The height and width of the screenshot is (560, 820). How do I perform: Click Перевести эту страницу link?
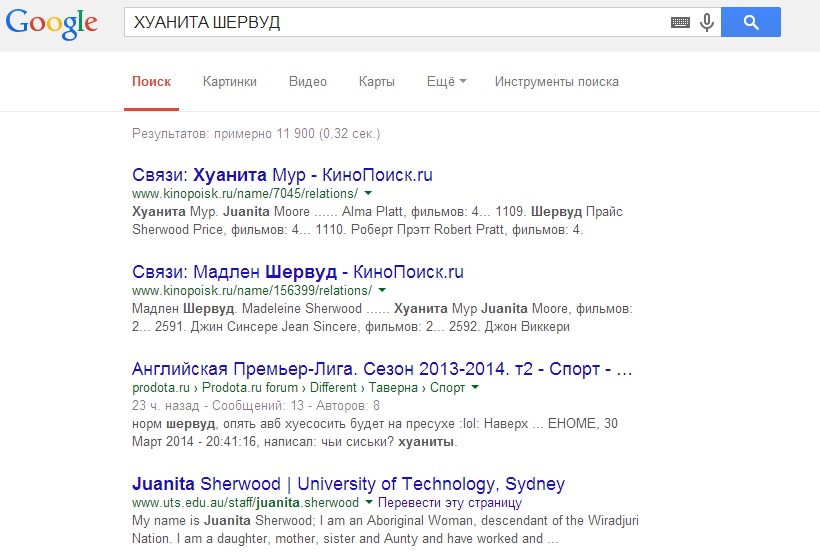point(450,502)
